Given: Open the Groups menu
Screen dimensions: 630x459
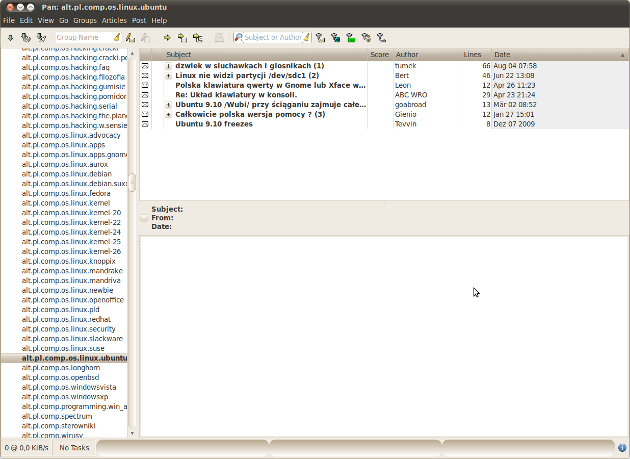Looking at the screenshot, I should click(x=85, y=20).
